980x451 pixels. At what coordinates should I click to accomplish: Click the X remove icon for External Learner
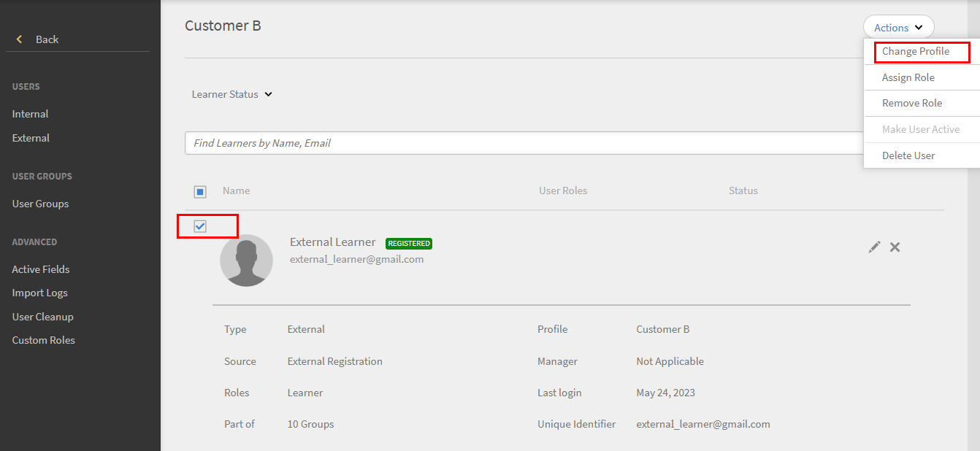pos(895,247)
